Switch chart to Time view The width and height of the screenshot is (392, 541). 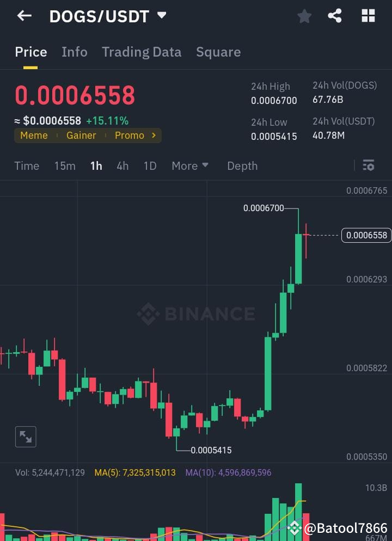(27, 166)
